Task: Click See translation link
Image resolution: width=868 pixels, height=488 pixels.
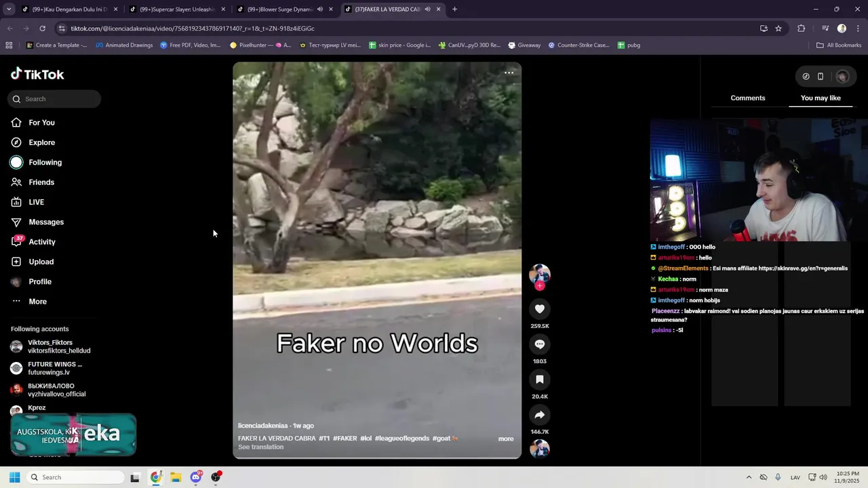Action: coord(261,447)
